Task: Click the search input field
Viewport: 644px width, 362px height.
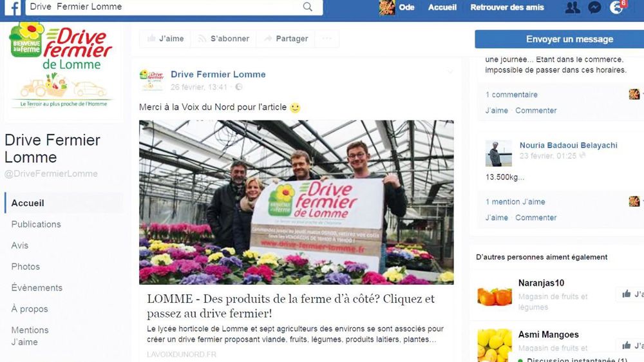Action: [x=164, y=6]
